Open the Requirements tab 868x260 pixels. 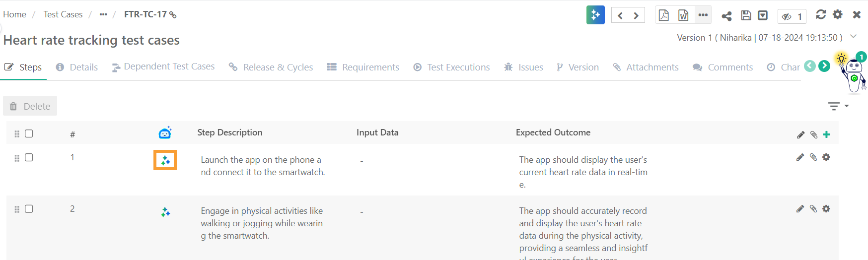tap(363, 67)
